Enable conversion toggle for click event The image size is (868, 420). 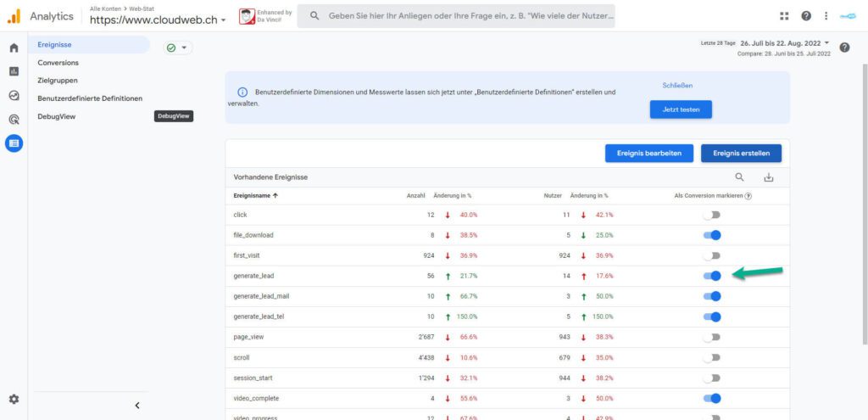coord(712,215)
